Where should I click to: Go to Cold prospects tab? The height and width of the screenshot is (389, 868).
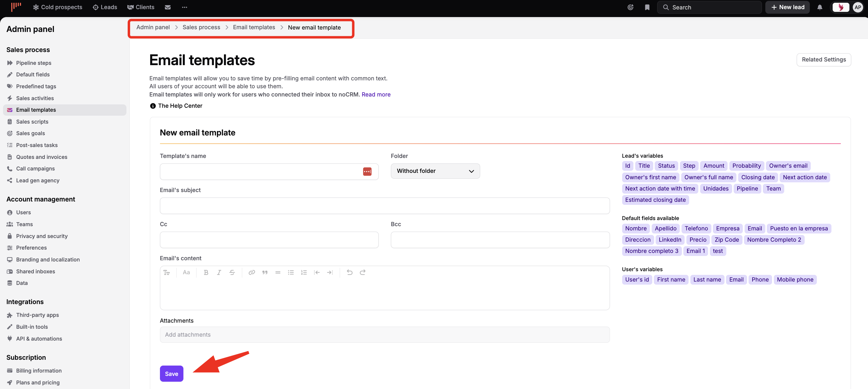pos(57,7)
